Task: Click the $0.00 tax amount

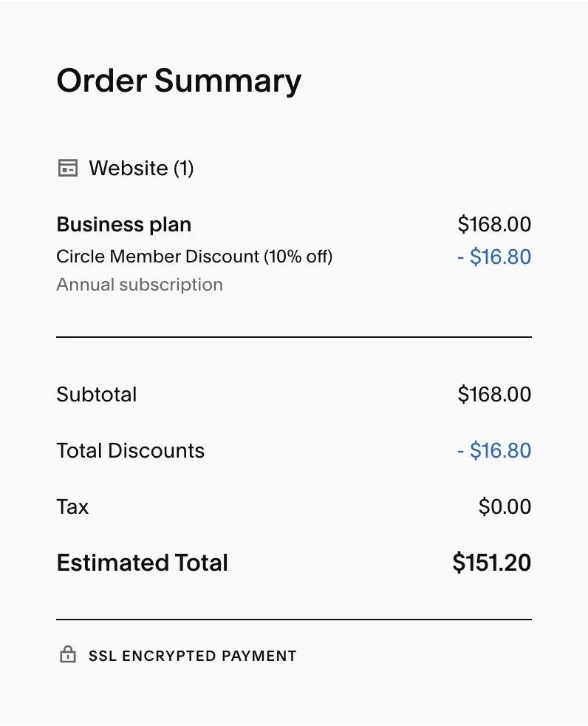Action: 505,506
